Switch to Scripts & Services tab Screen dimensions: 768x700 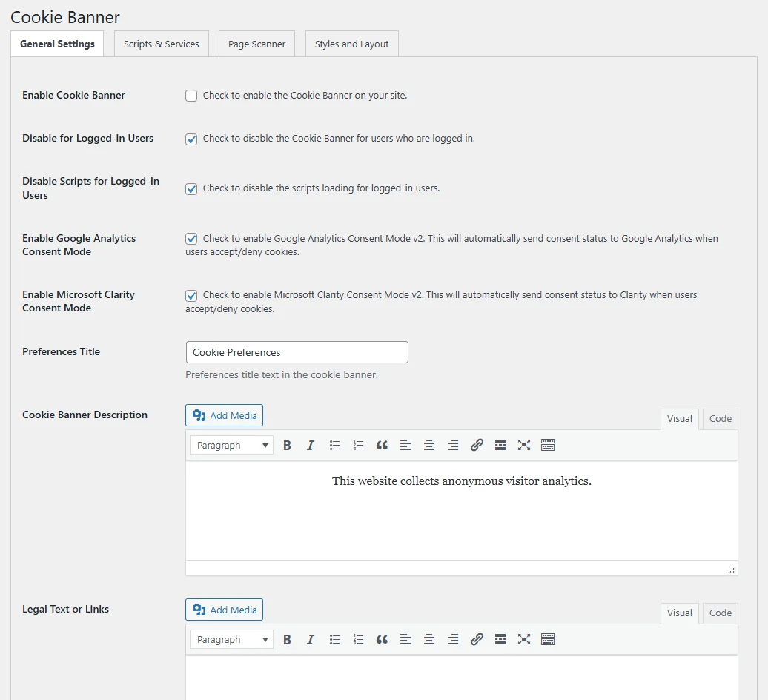pos(161,44)
